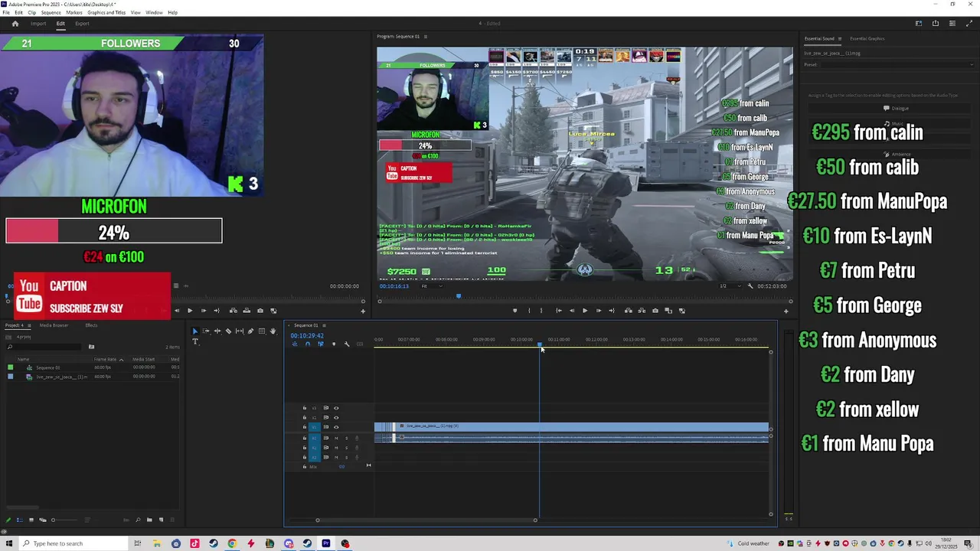980x551 pixels.
Task: Select the Selection tool arrow
Action: [x=195, y=331]
